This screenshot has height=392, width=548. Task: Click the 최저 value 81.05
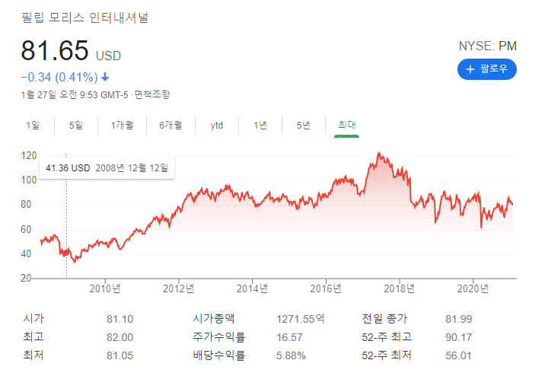coord(120,355)
